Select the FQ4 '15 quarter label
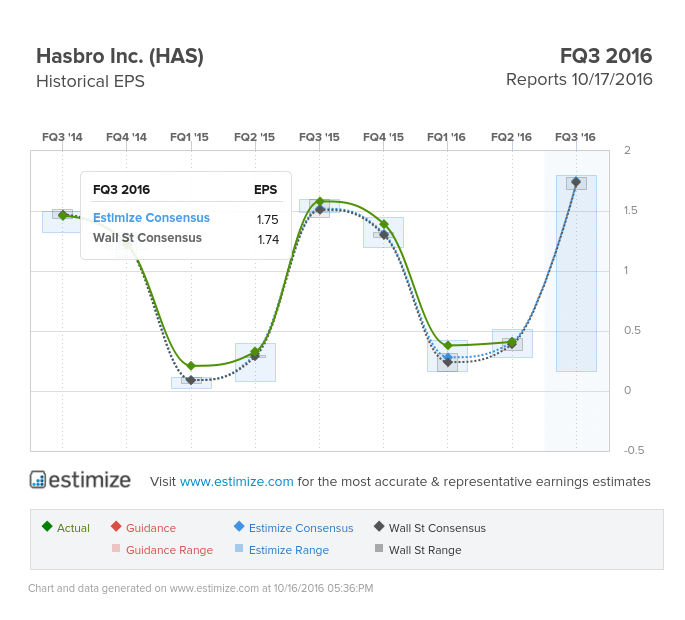 point(383,137)
